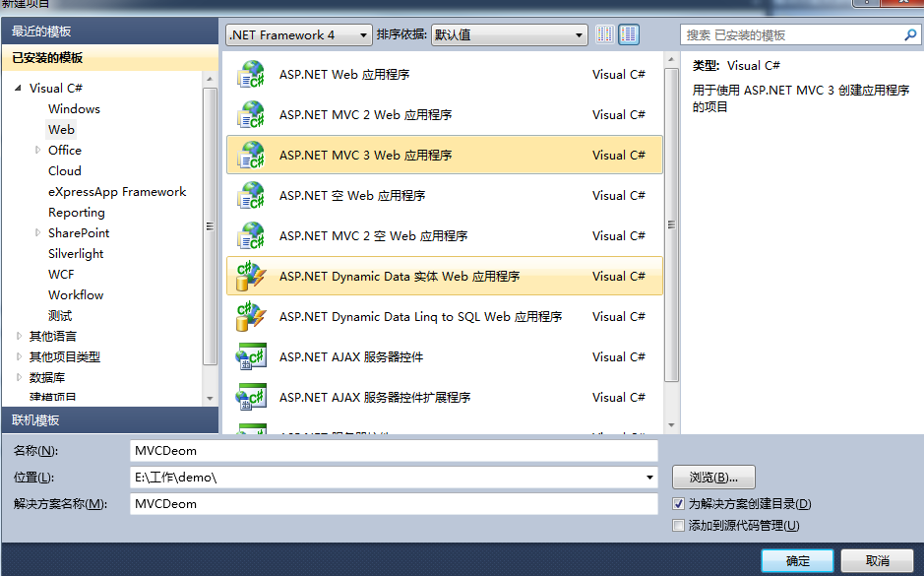
Task: Click the ASP.NET AJAX 服务器控件 icon
Action: tap(251, 356)
